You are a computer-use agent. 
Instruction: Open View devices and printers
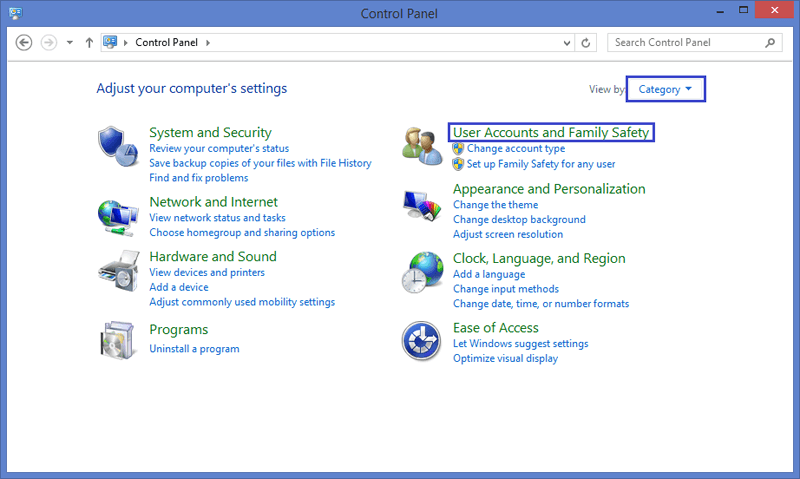207,272
